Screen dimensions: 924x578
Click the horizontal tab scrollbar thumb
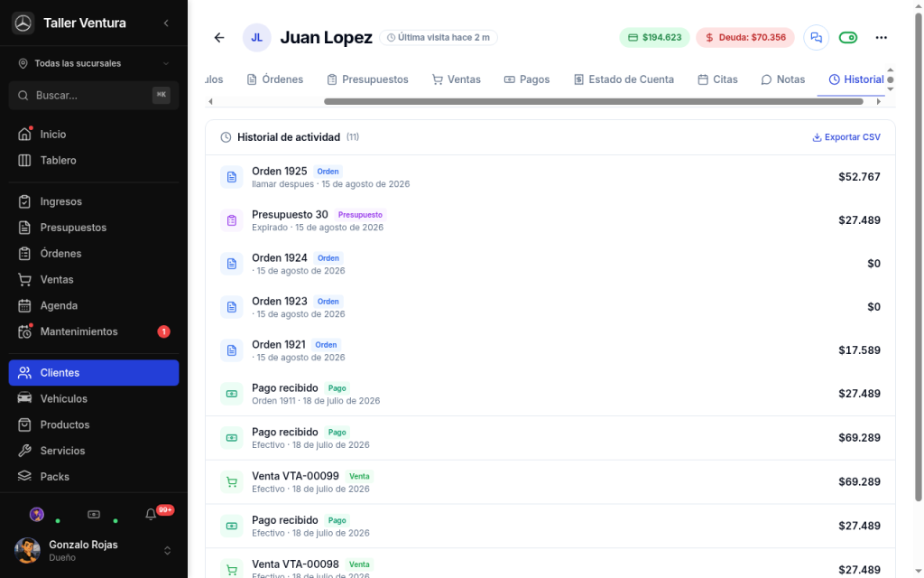(594, 101)
